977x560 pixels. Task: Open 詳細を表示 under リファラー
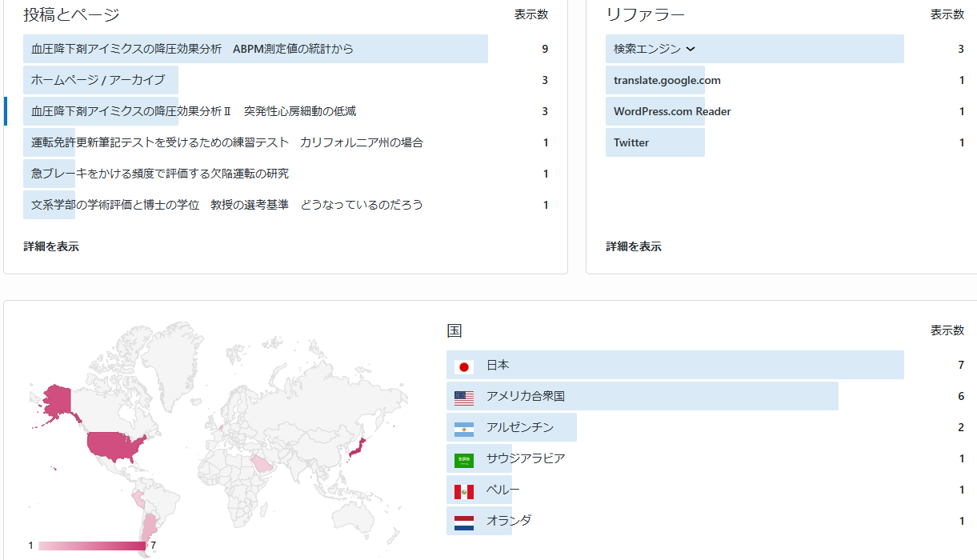[634, 246]
